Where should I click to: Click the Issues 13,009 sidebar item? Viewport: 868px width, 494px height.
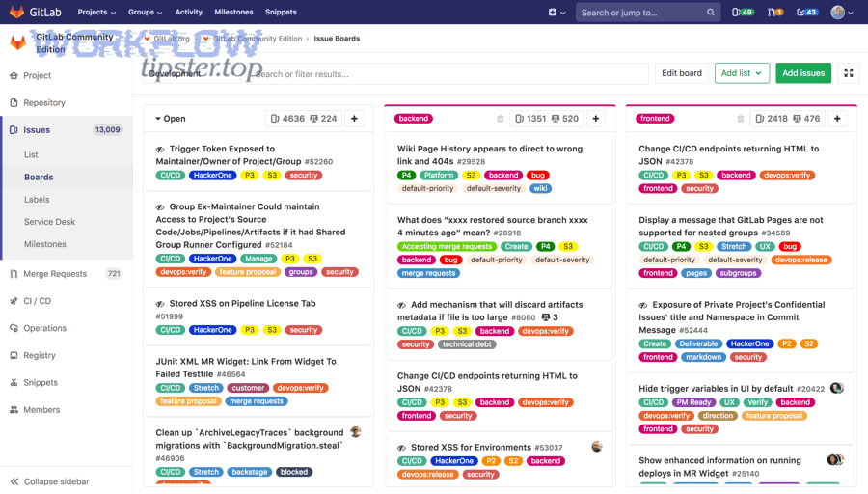(x=67, y=130)
